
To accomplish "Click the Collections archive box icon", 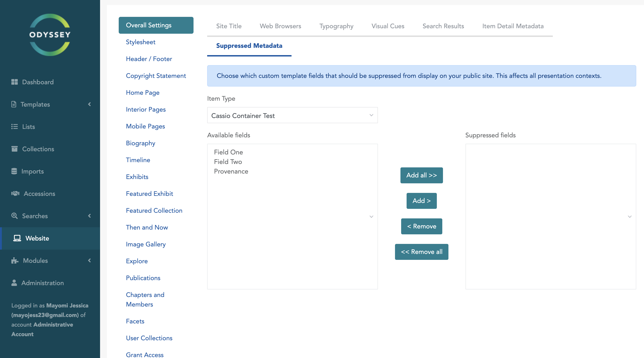I will pyautogui.click(x=15, y=149).
